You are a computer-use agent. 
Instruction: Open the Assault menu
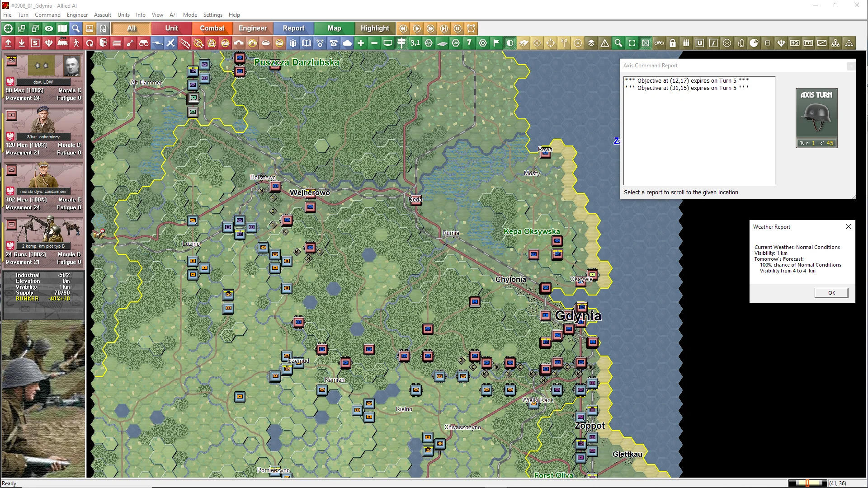pyautogui.click(x=102, y=14)
